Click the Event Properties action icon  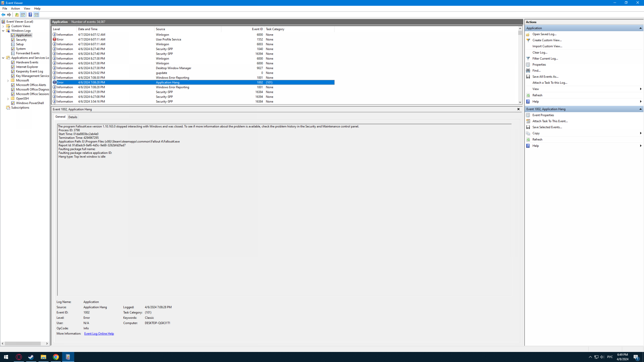528,115
